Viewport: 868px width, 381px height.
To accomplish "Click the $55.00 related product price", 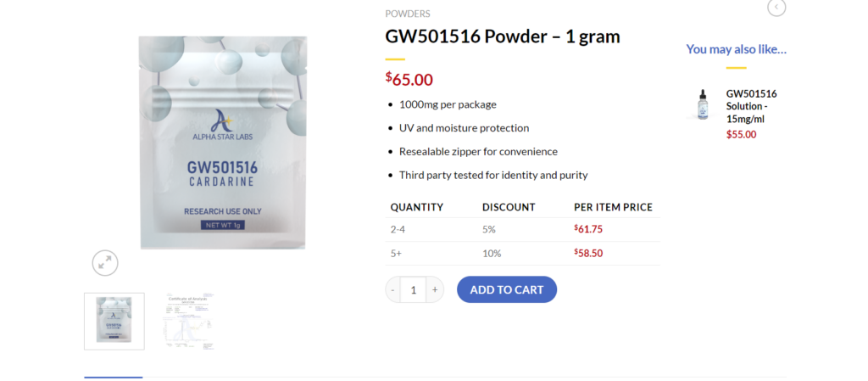I will 741,134.
